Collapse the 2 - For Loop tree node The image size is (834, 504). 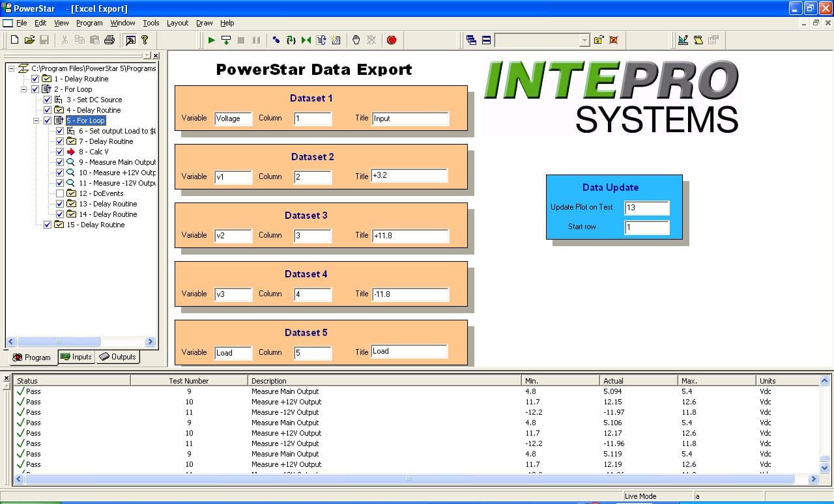(x=24, y=89)
